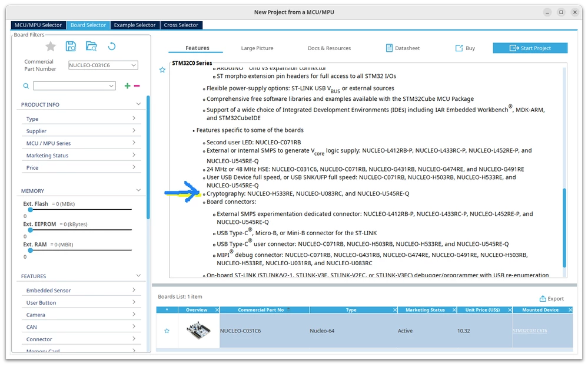Click the save search filter icon
588x366 pixels.
click(71, 47)
